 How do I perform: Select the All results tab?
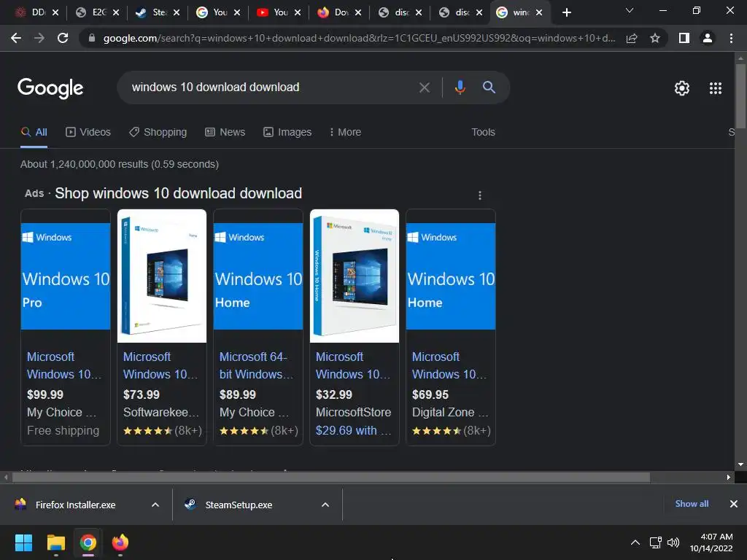point(34,132)
